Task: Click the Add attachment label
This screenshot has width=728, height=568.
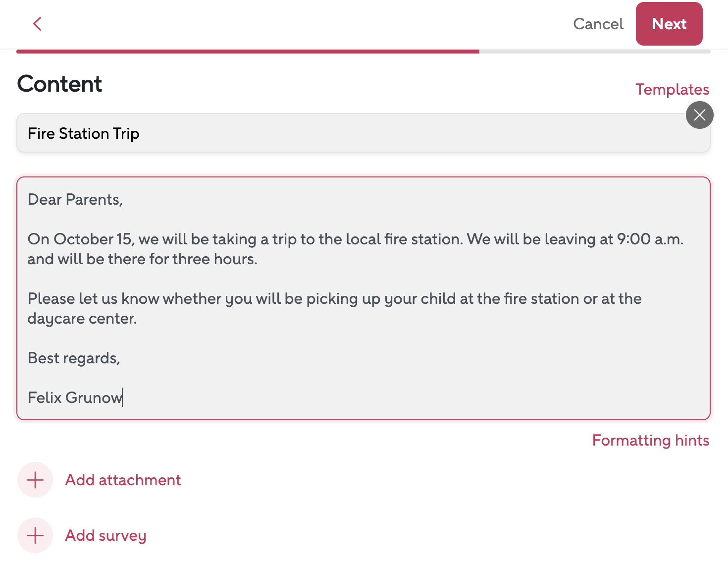Action: (123, 480)
